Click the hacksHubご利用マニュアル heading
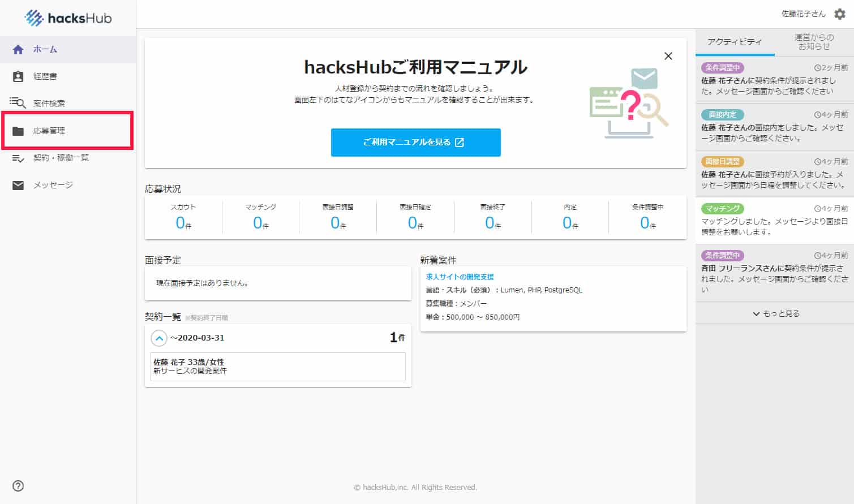Screen dimensions: 854x504 click(x=416, y=67)
